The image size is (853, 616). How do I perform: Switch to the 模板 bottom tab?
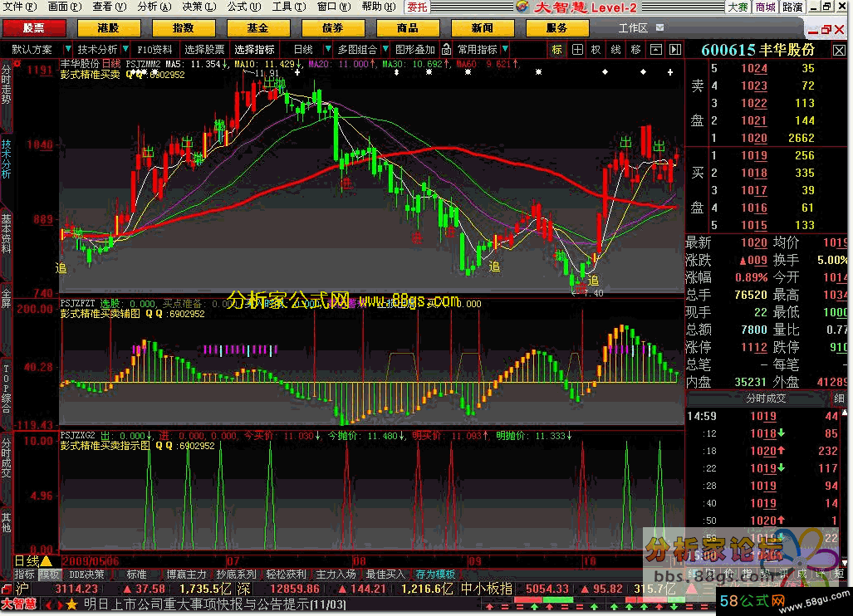[49, 574]
